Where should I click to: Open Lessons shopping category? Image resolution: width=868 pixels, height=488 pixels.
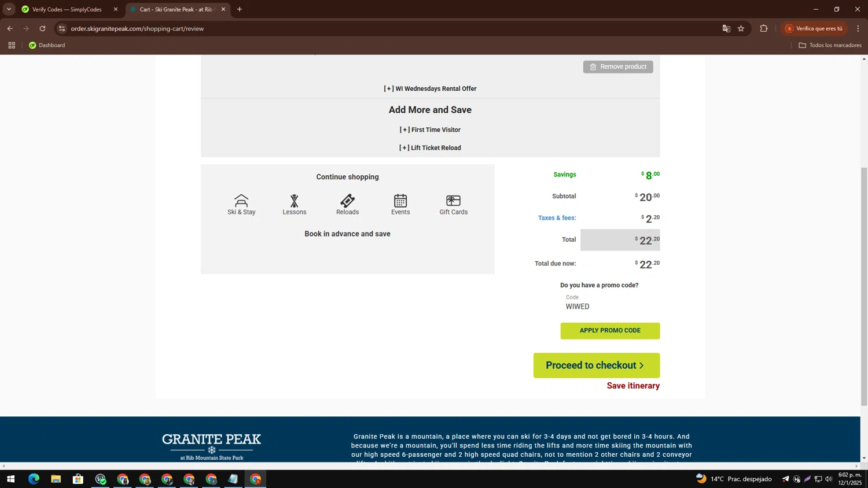tap(295, 205)
